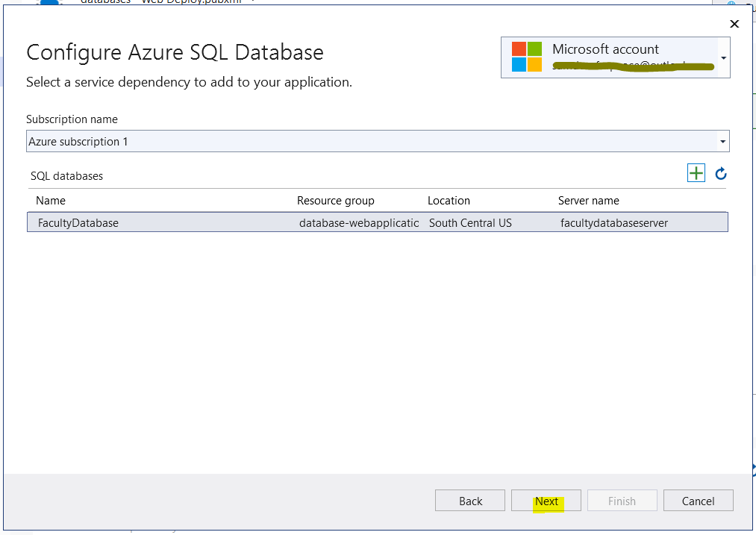Image resolution: width=756 pixels, height=535 pixels.
Task: Click the Next button
Action: (x=546, y=501)
